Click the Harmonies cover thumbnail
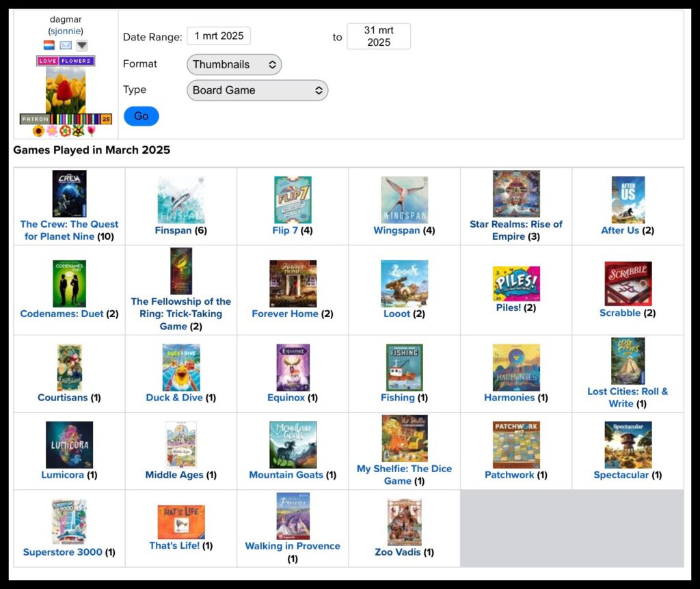700x589 pixels. pos(516,368)
